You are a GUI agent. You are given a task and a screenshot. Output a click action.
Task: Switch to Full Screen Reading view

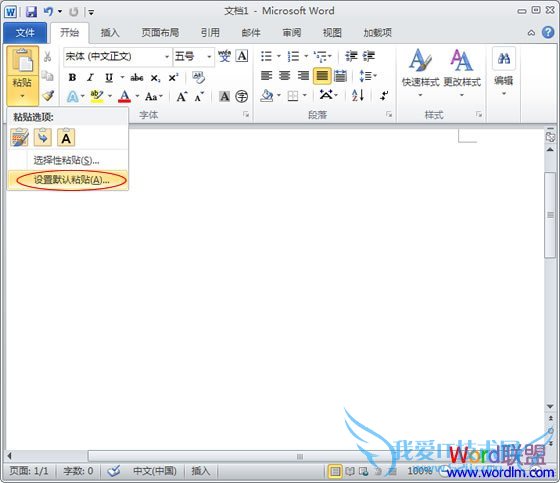pos(350,472)
